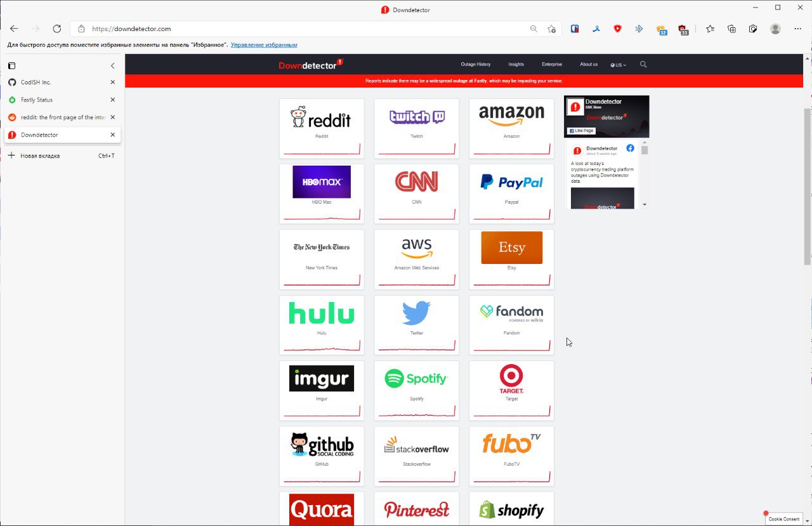The height and width of the screenshot is (526, 812).
Task: Open the Reddit outage card
Action: coord(322,128)
